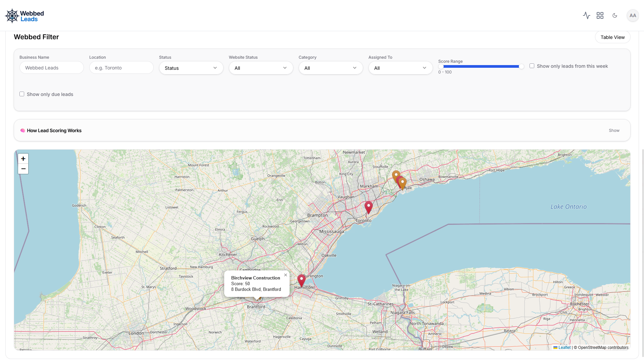
Task: Click the red map pin near Hamilton
Action: [x=301, y=280]
